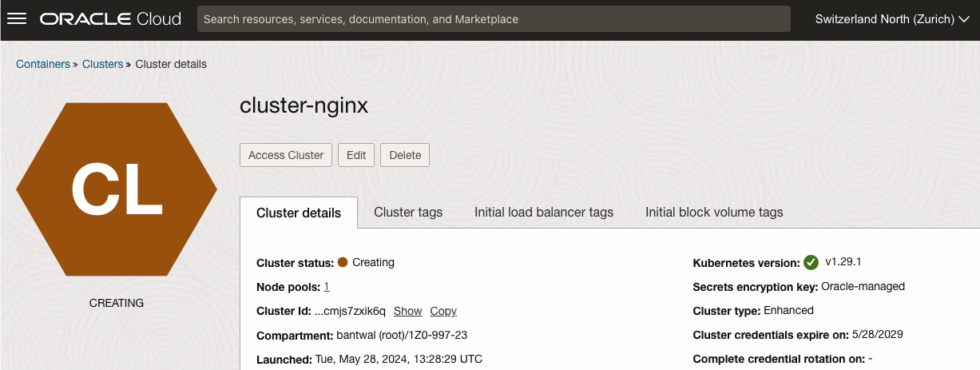
Task: Click the Edit button
Action: (356, 155)
